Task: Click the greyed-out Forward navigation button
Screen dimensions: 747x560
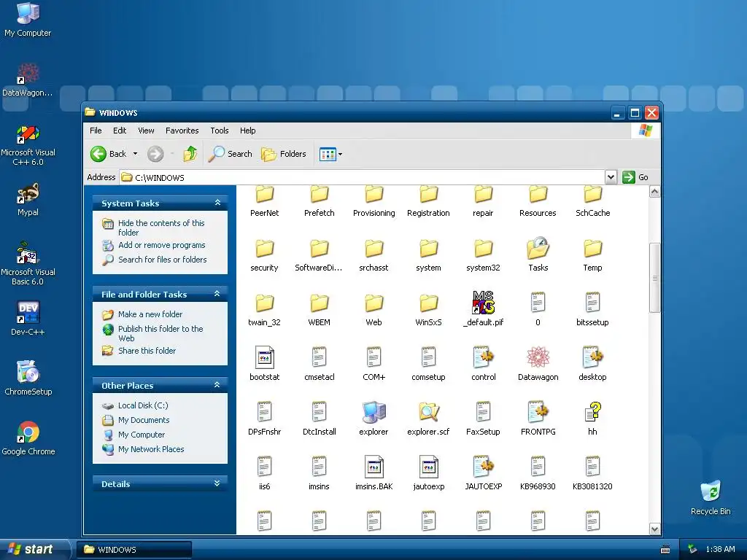Action: 155,154
